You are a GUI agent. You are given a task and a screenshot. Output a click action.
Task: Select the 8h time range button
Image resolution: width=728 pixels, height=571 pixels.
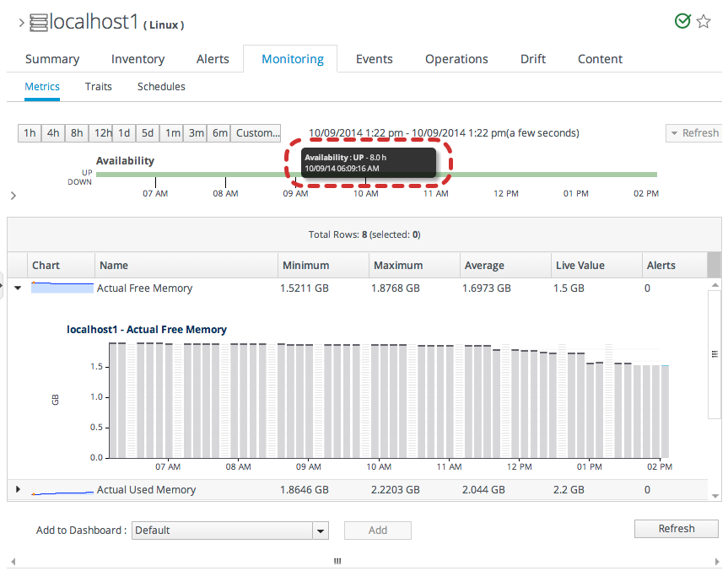pos(77,133)
